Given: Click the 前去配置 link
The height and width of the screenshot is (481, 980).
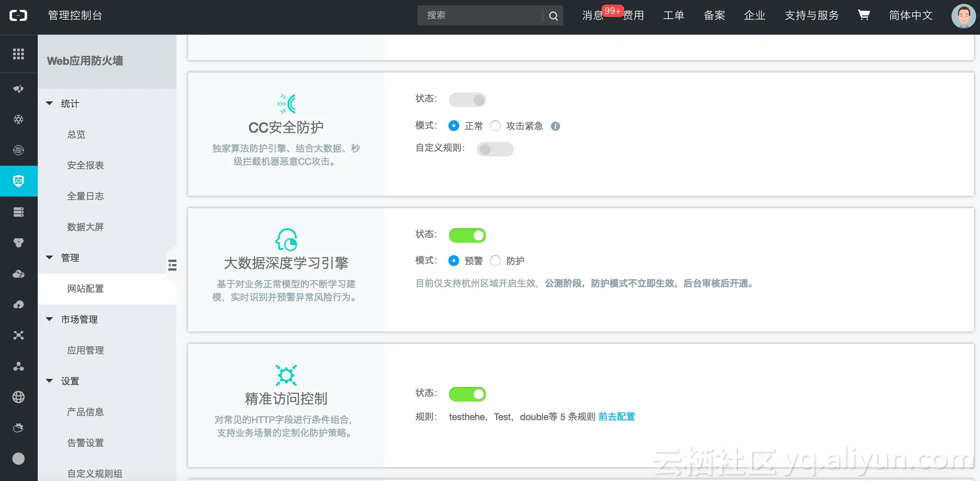Looking at the screenshot, I should (616, 417).
